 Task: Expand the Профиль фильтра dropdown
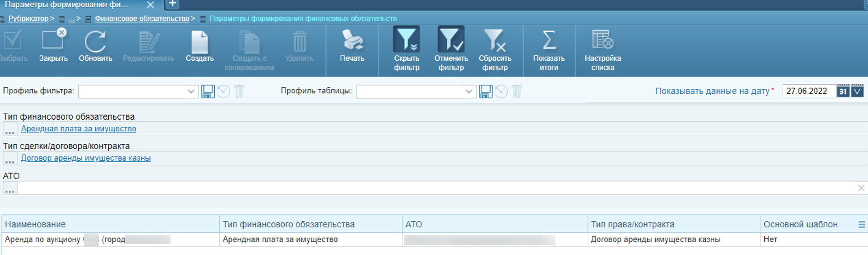point(191,92)
